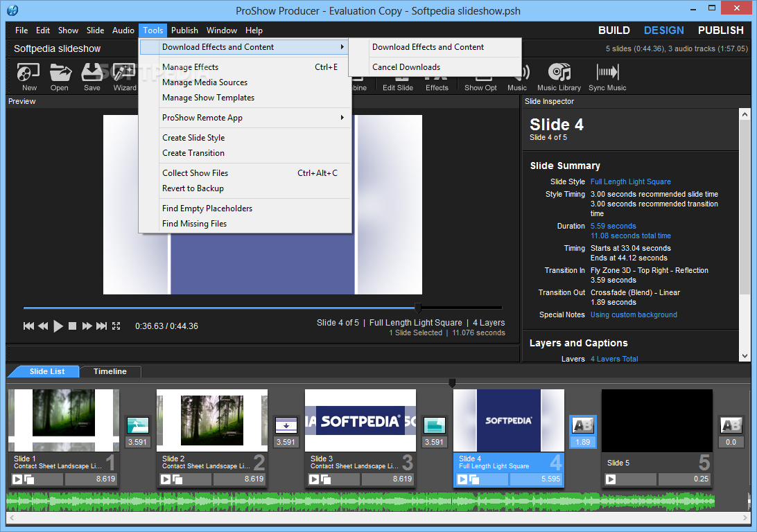Jump to the start of the show
757x532 pixels.
tap(28, 326)
